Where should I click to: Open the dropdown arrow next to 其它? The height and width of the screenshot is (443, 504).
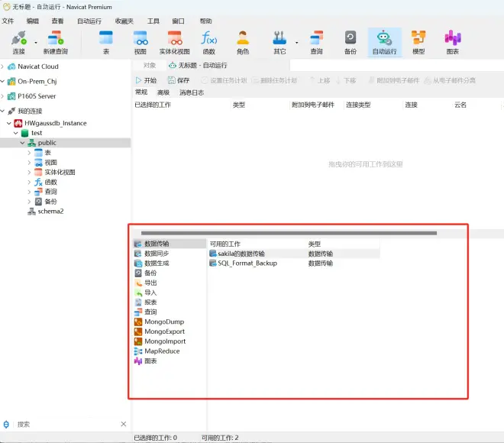(x=296, y=43)
